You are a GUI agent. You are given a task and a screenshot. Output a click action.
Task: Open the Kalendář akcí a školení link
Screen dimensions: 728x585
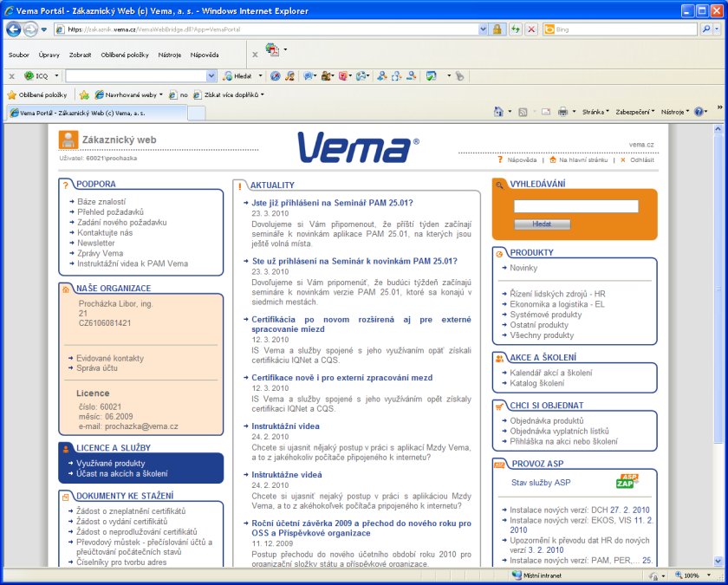pyautogui.click(x=550, y=373)
